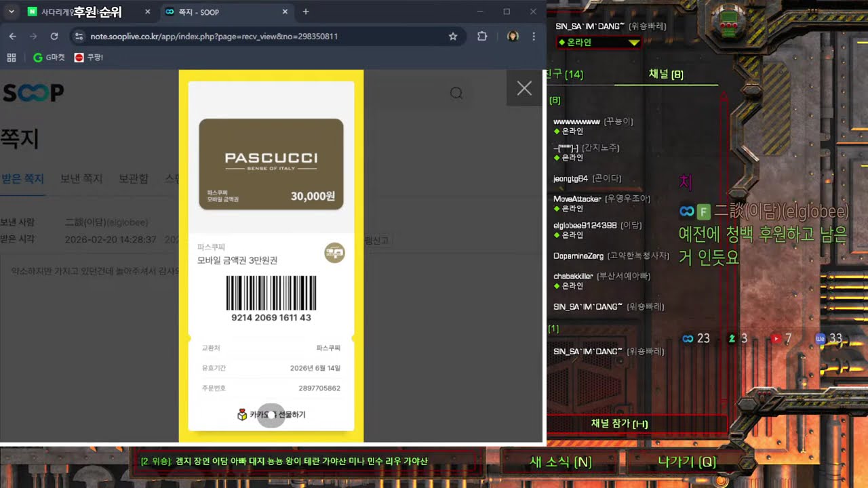This screenshot has width=868, height=488.
Task: Select the 쪽지 - SOOP browser tab
Action: [x=227, y=12]
